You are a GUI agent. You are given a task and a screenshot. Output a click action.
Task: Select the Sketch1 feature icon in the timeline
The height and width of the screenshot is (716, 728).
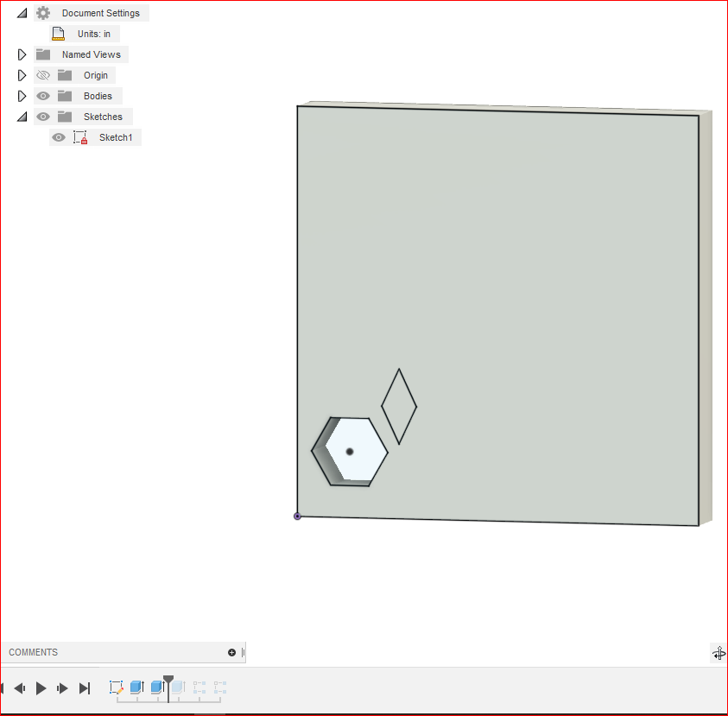click(116, 687)
